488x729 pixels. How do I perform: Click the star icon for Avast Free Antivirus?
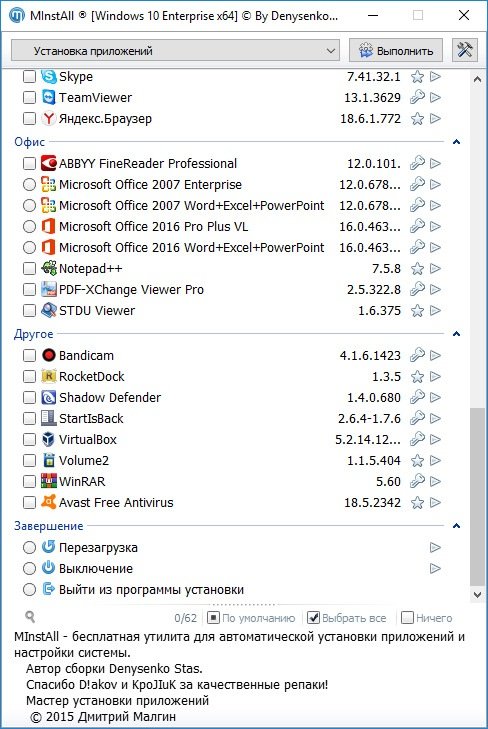tap(417, 502)
